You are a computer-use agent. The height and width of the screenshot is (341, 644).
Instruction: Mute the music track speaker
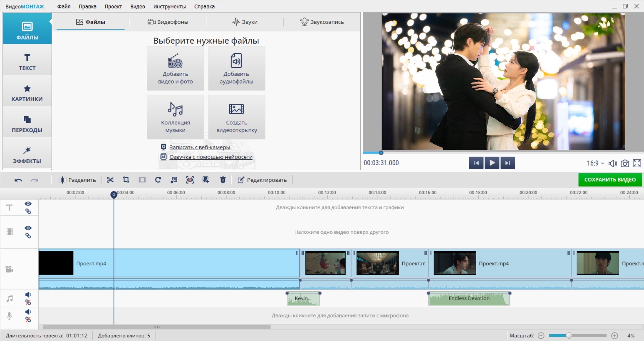coord(28,295)
